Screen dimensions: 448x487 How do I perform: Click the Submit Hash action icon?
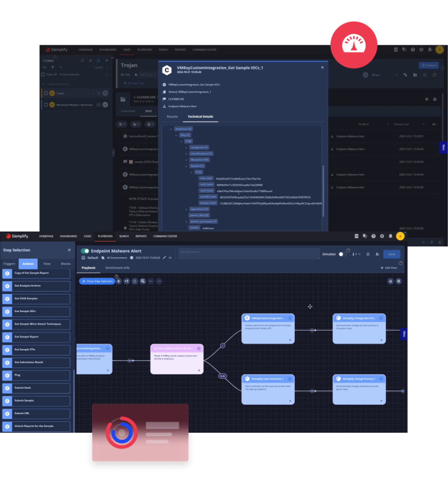[7, 388]
